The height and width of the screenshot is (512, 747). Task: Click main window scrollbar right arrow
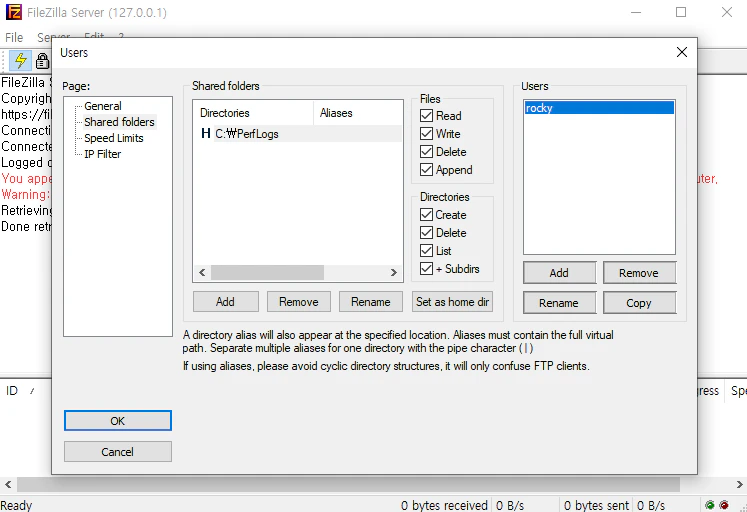click(x=739, y=484)
